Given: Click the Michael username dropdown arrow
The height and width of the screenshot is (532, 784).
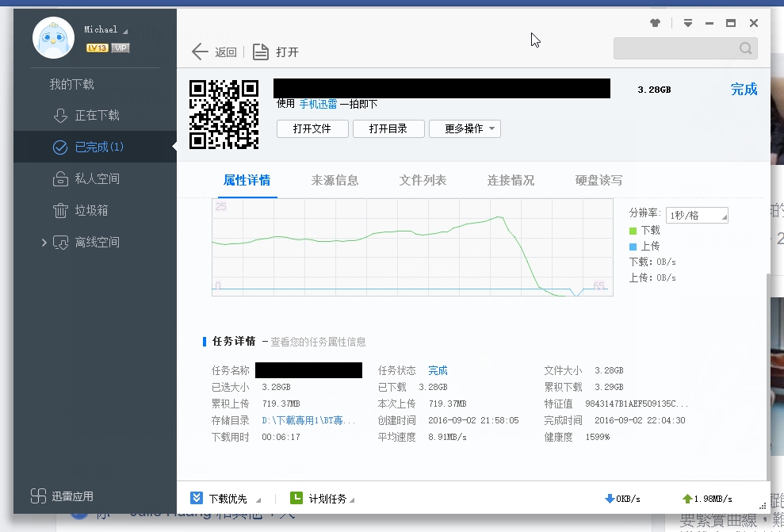Looking at the screenshot, I should 125,32.
